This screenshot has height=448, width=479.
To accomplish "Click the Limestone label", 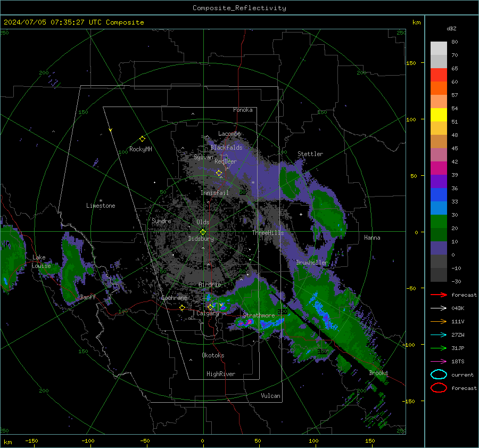I will coord(101,206).
